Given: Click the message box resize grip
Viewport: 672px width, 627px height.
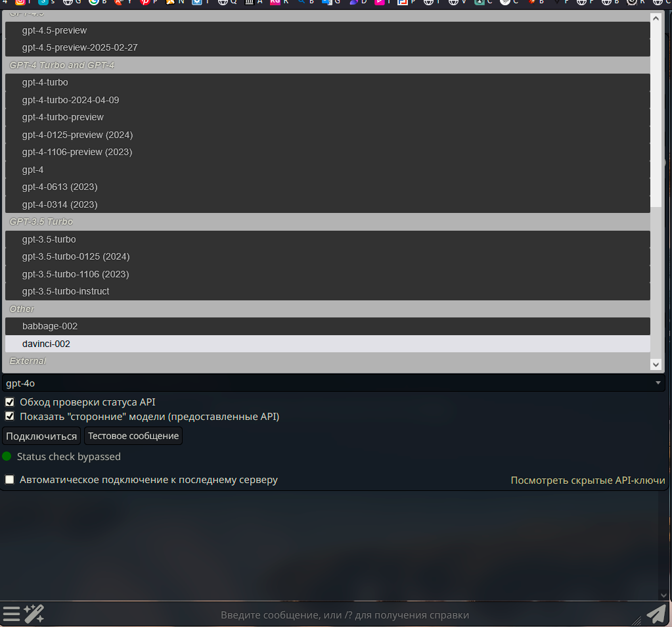Looking at the screenshot, I should coord(637,620).
